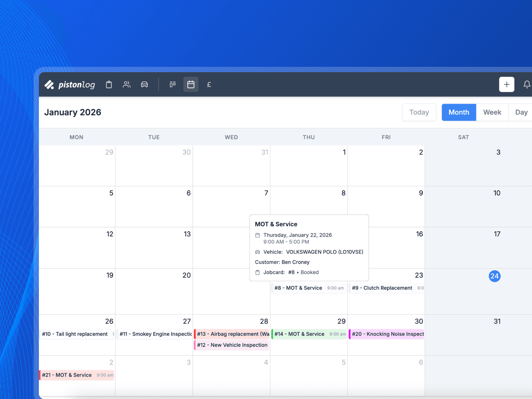The width and height of the screenshot is (532, 399).
Task: Open the #12 New Vehicle Inspection event
Action: pyautogui.click(x=232, y=345)
